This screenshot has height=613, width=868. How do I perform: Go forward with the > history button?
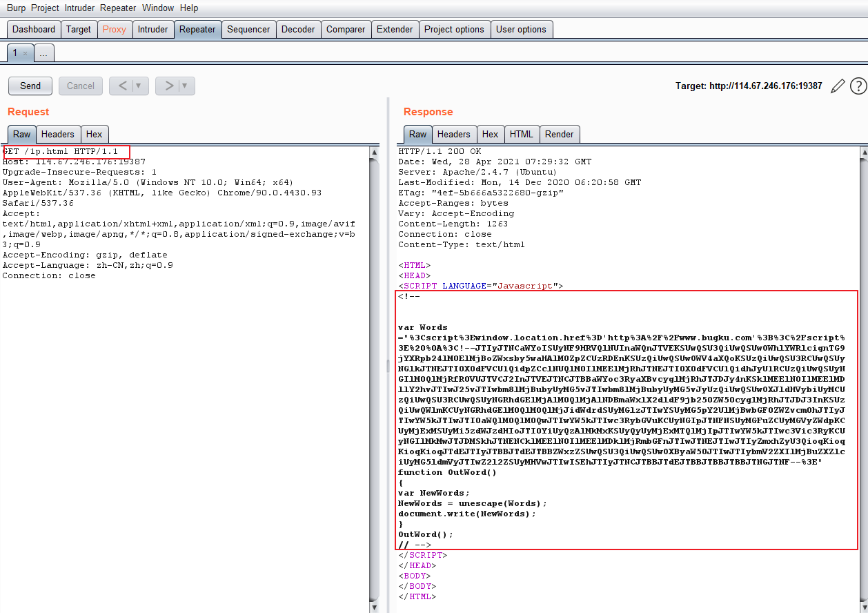click(168, 86)
